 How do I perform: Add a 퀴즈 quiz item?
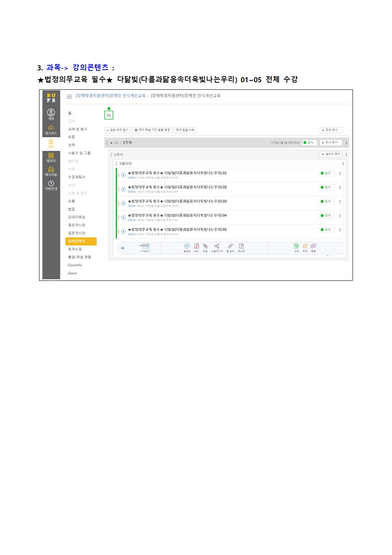point(305,248)
